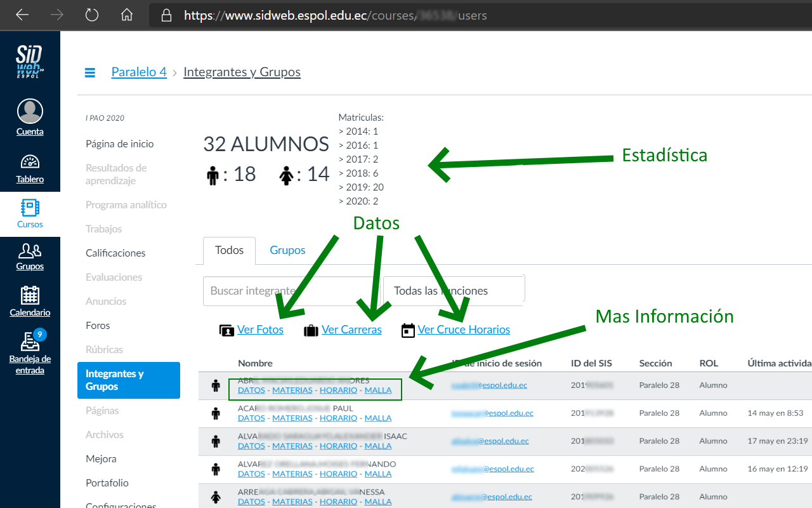
Task: Select the Todos tab
Action: pos(229,250)
